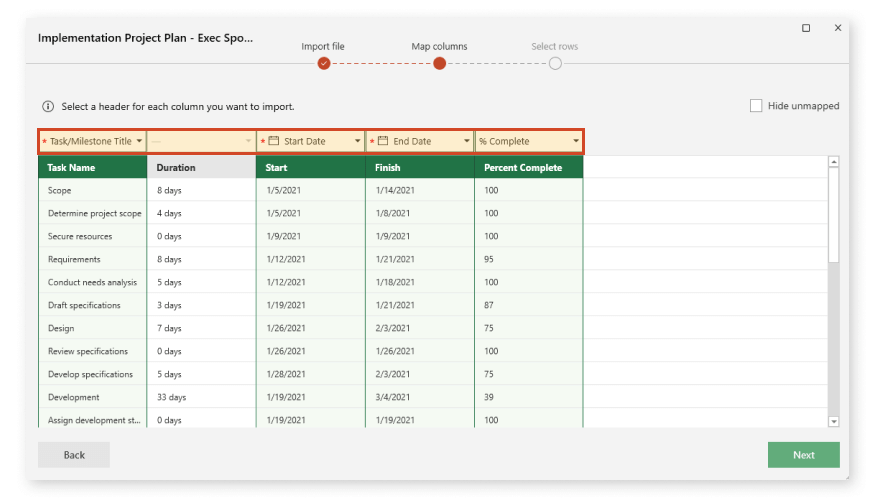Viewport: 874px width, 498px height.
Task: Click the Task Name column header
Action: point(93,167)
